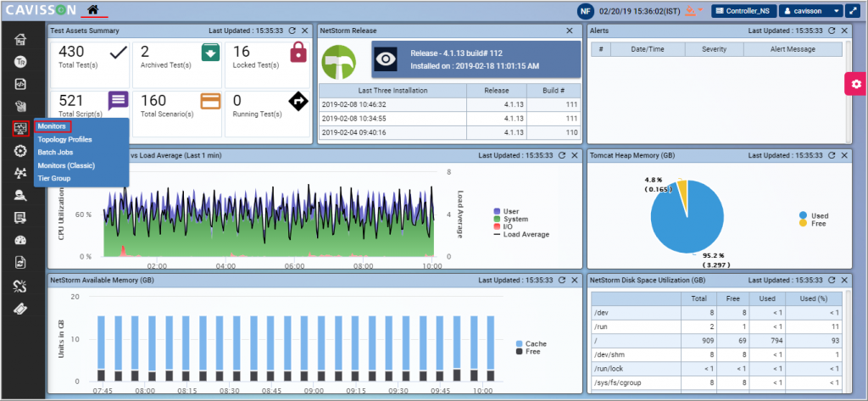Click the Used (%) column header in disk table
868x401 pixels.
click(813, 298)
